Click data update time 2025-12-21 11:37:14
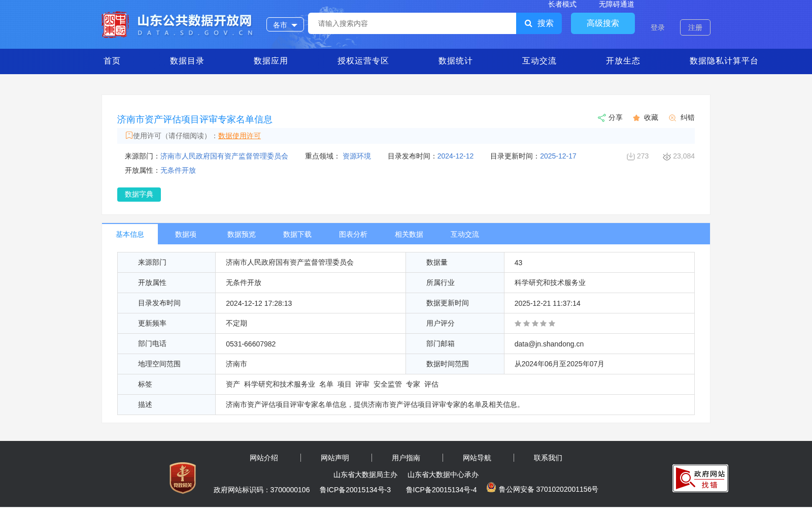This screenshot has height=508, width=812. click(548, 303)
